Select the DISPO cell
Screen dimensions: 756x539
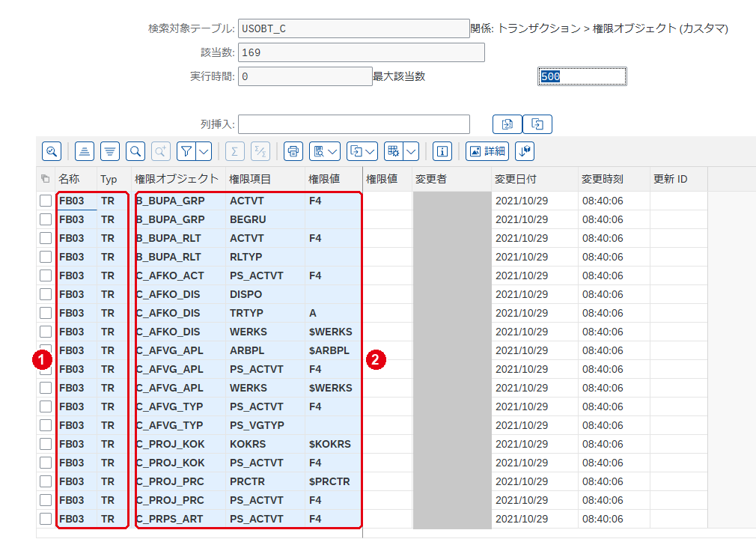click(x=265, y=294)
